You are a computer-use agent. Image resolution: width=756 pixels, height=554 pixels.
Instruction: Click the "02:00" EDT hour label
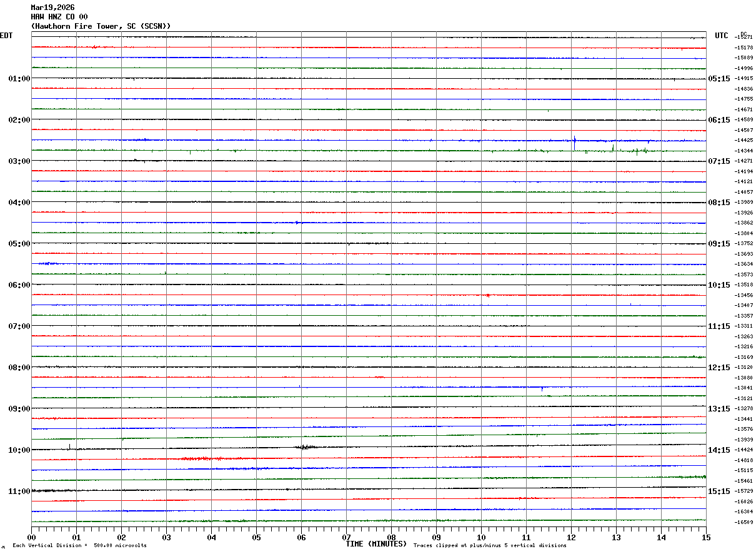pyautogui.click(x=19, y=120)
